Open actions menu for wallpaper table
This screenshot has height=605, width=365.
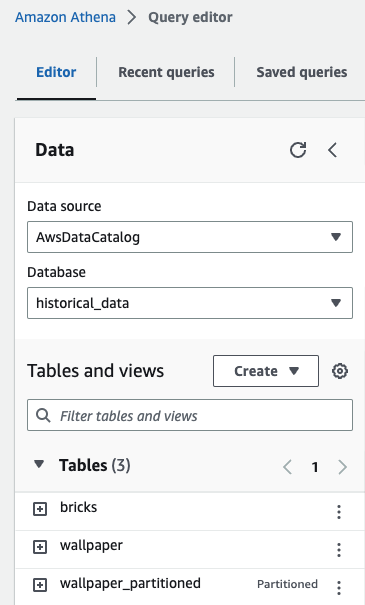[x=339, y=550]
